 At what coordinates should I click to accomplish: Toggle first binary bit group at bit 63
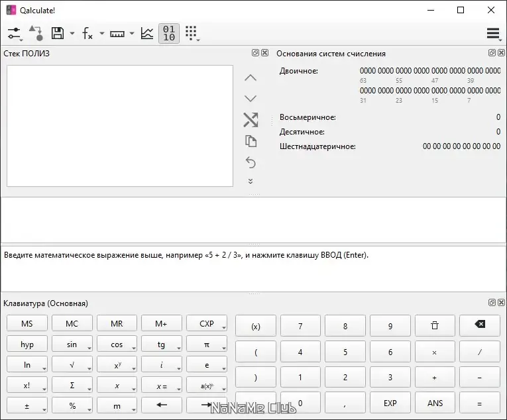(x=368, y=70)
